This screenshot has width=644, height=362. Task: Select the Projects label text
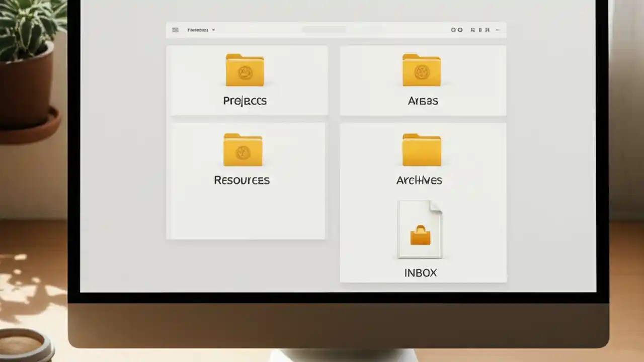(x=245, y=101)
